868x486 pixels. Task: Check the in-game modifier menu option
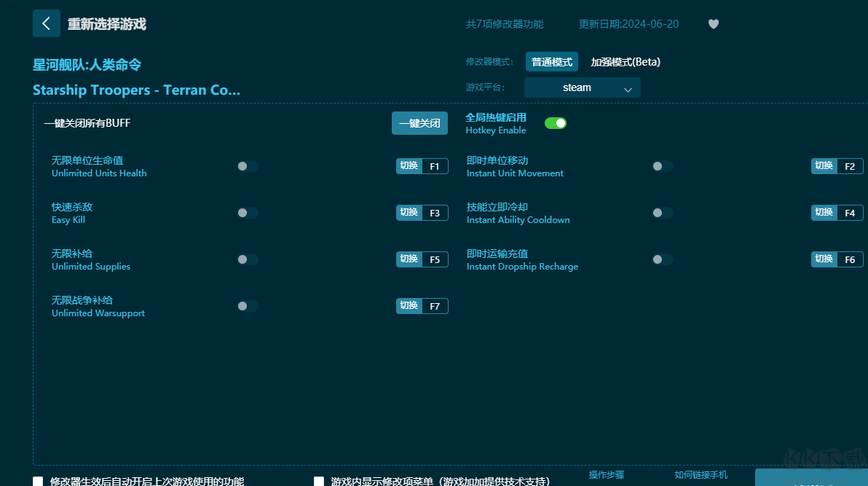coord(318,481)
